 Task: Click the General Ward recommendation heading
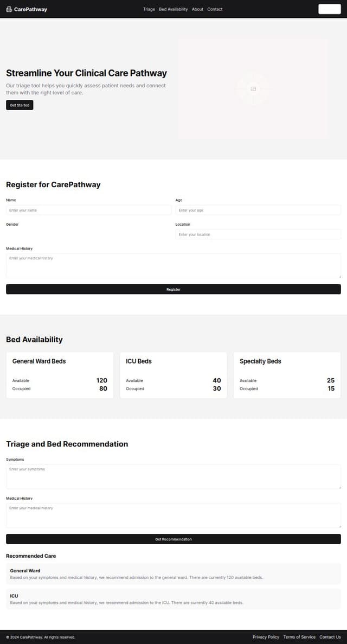25,570
